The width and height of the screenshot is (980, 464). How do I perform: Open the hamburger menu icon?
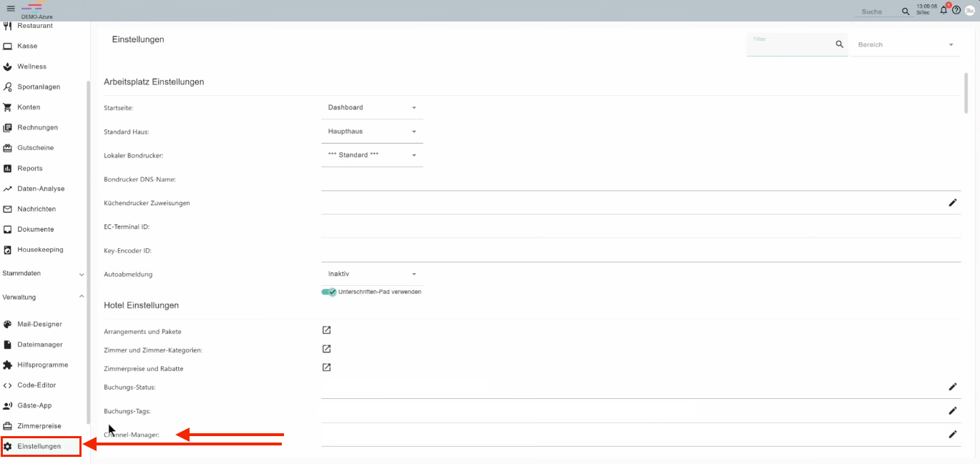click(x=11, y=9)
